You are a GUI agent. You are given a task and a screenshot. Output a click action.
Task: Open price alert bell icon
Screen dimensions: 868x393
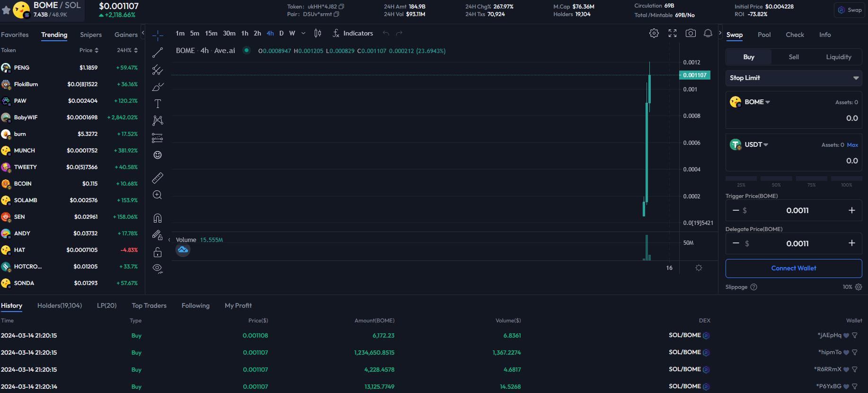click(708, 33)
